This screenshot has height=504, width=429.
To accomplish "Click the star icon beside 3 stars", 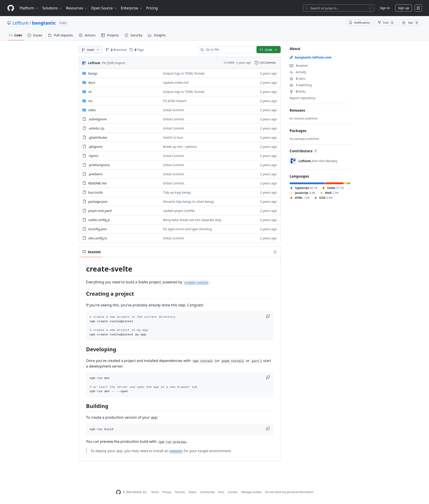I will pyautogui.click(x=291, y=79).
